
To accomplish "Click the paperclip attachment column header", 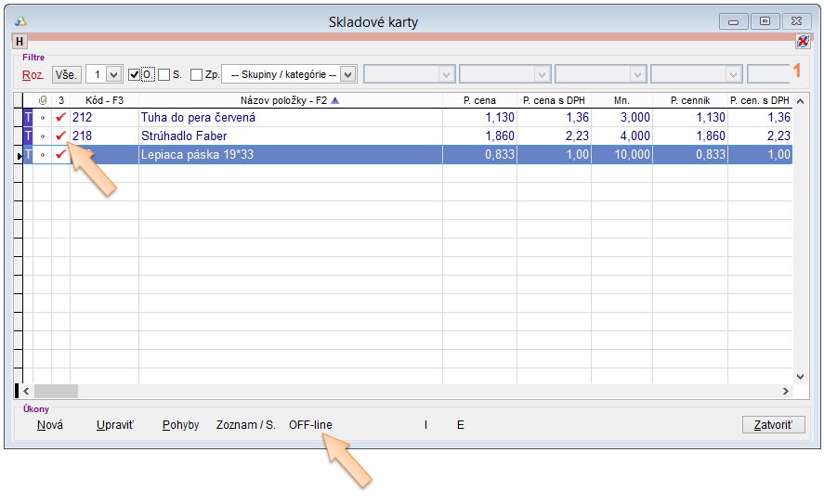I will 42,100.
